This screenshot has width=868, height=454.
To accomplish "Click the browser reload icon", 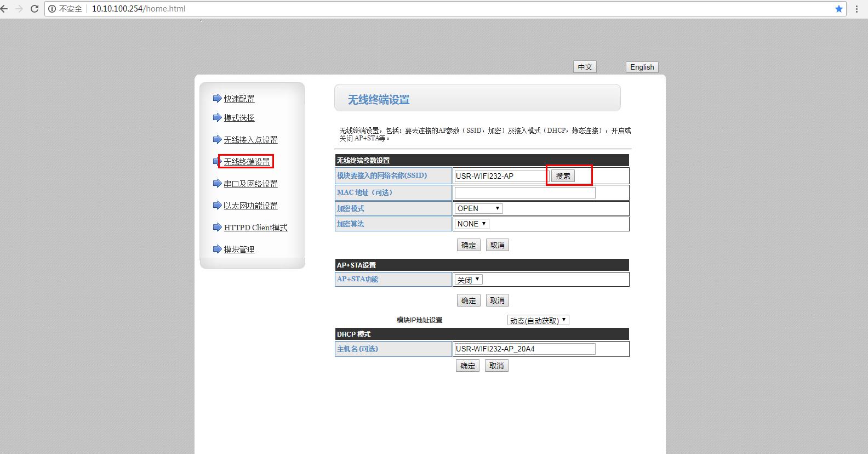I will click(35, 9).
